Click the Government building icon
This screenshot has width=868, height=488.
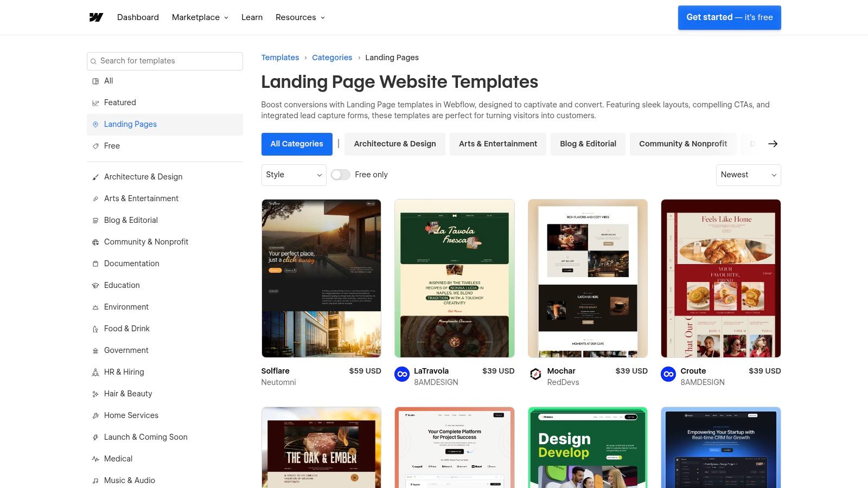coord(95,351)
